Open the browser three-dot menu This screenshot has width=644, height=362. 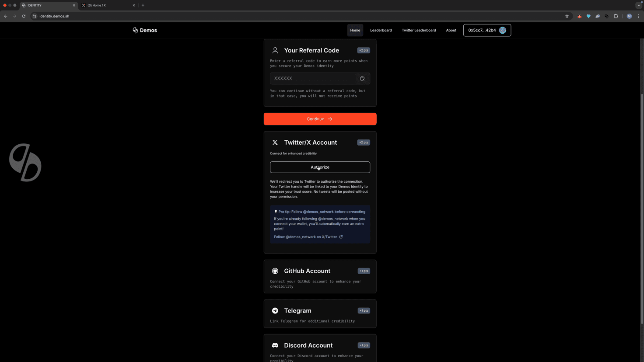coord(638,16)
